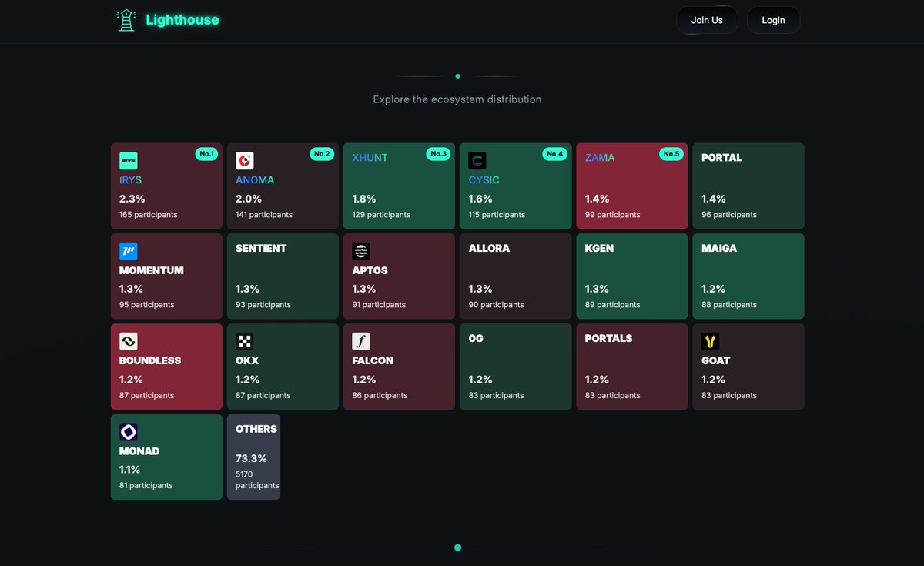The height and width of the screenshot is (566, 924).
Task: Open the Lighthouse home link text
Action: [x=182, y=20]
